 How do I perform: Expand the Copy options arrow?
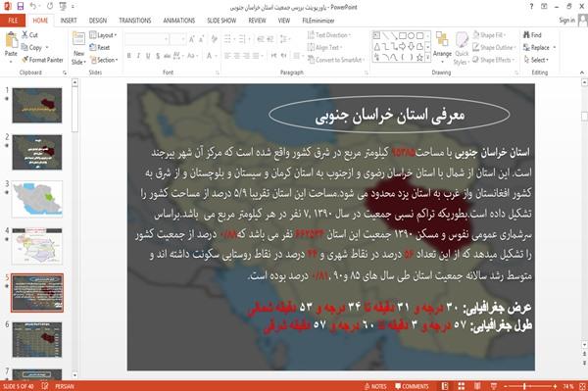47,47
